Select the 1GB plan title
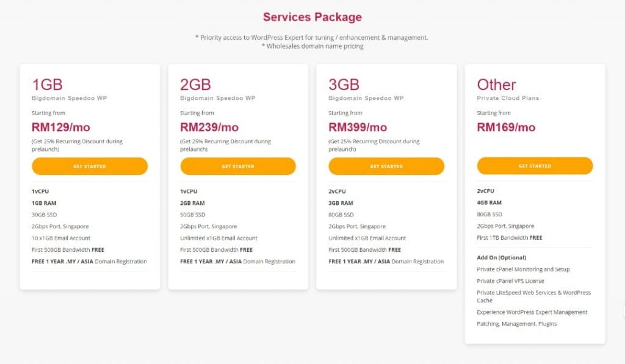This screenshot has width=625, height=364. click(x=47, y=84)
